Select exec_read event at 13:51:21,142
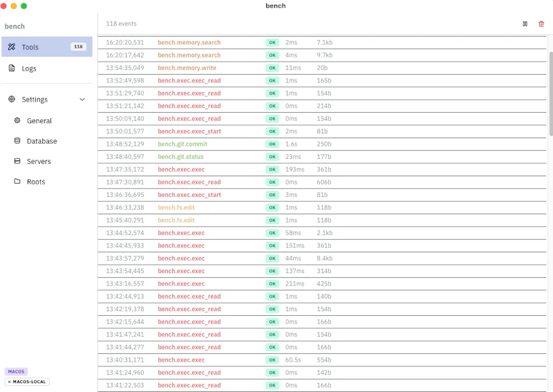The width and height of the screenshot is (553, 392). [322, 106]
